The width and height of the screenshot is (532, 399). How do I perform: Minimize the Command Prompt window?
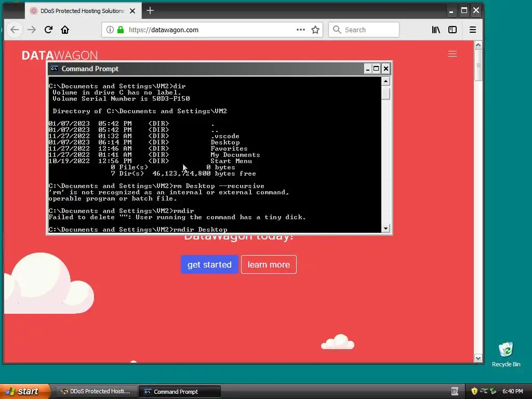click(x=367, y=69)
